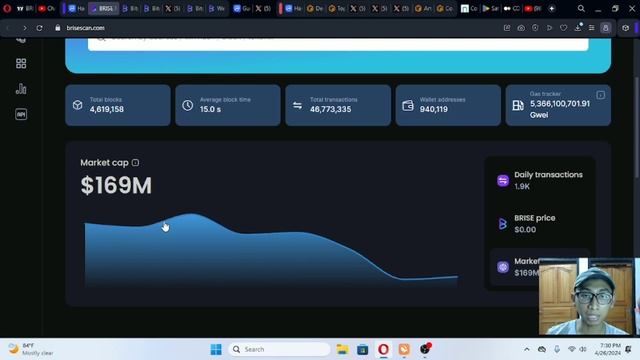Switch to the 'CC' Medium tab

(x=511, y=8)
